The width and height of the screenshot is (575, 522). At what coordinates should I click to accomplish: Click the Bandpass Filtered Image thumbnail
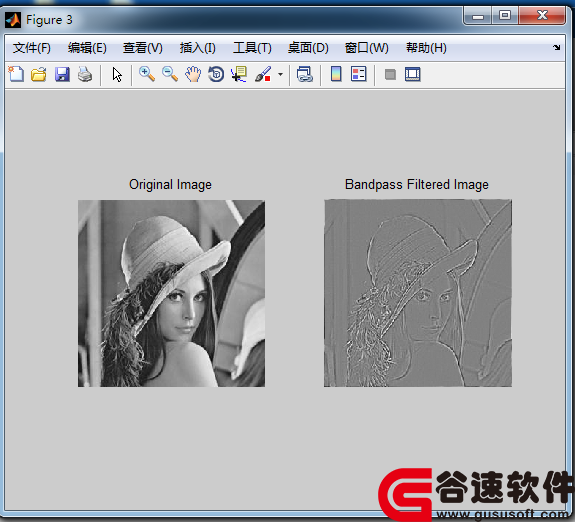(418, 293)
